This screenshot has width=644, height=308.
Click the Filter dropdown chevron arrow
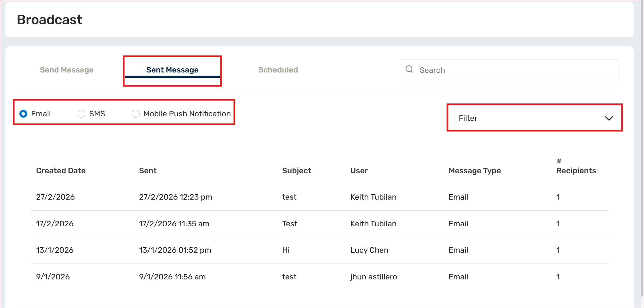coord(609,119)
